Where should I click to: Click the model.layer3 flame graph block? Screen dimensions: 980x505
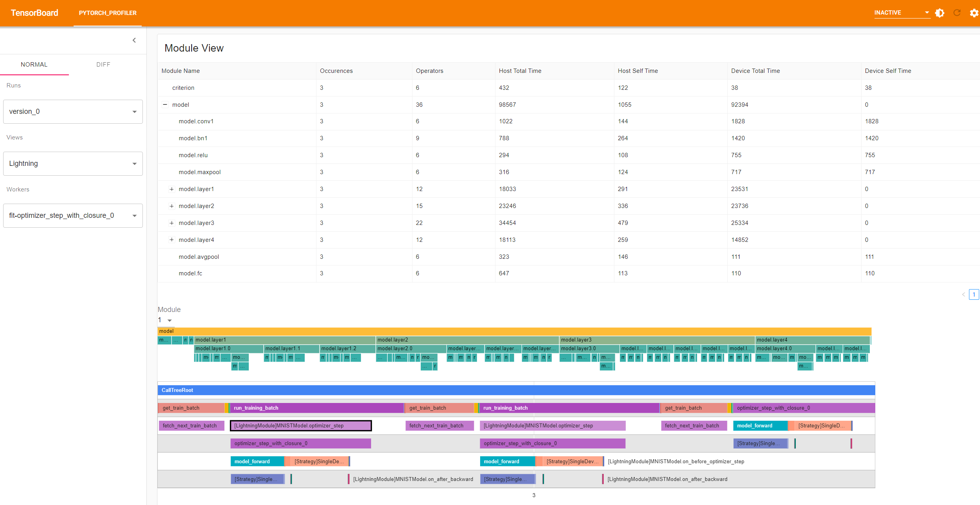coord(657,340)
